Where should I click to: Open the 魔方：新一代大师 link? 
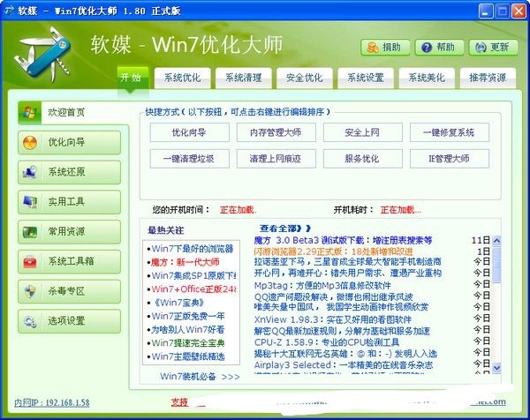pos(185,262)
